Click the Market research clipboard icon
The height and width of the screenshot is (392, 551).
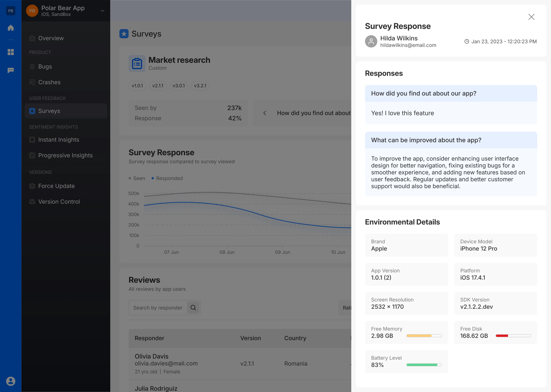(137, 64)
